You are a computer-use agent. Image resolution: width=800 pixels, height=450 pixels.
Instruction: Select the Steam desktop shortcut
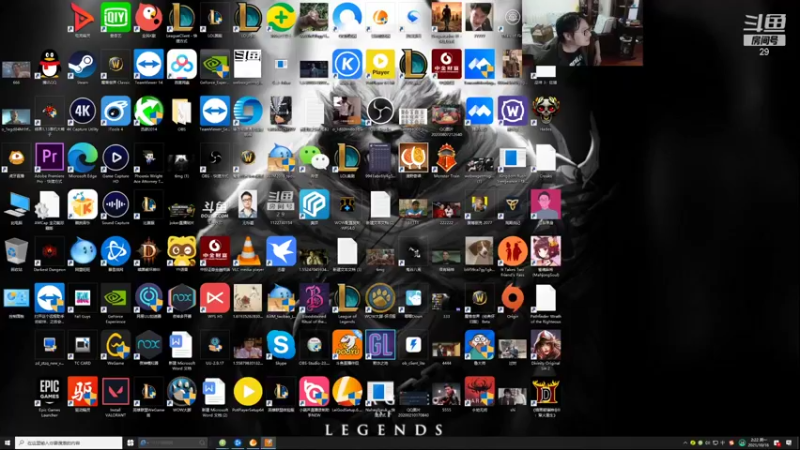pos(83,66)
